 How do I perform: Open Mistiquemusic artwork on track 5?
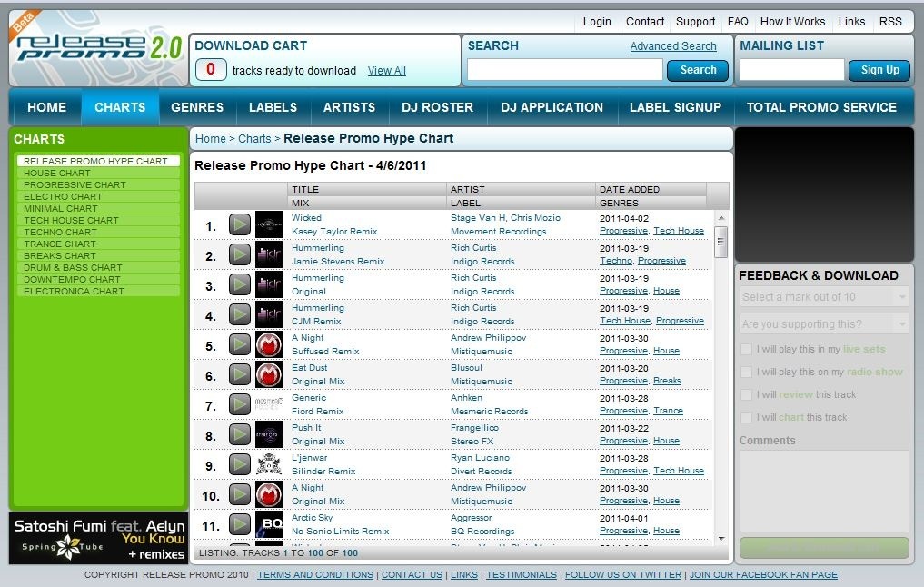pos(269,344)
